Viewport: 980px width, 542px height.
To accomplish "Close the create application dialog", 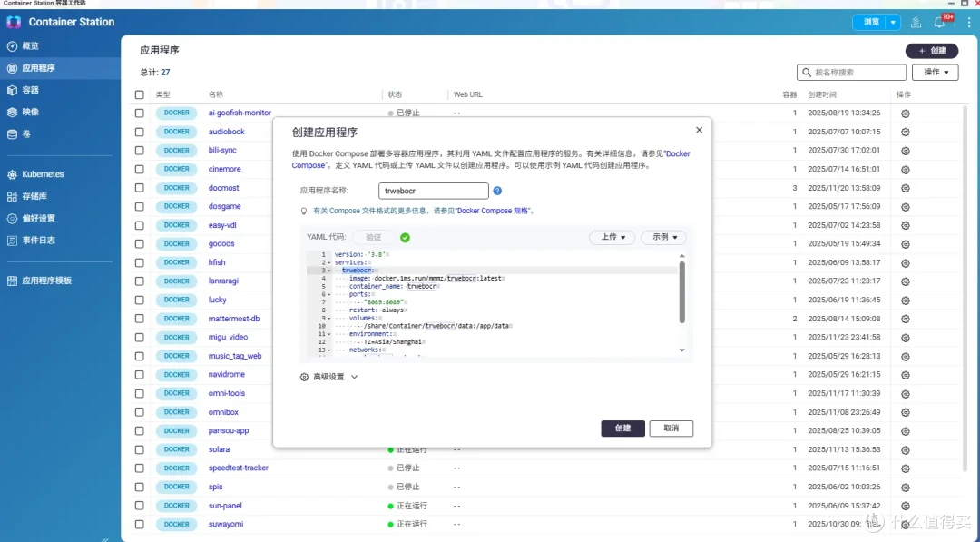I will point(699,130).
